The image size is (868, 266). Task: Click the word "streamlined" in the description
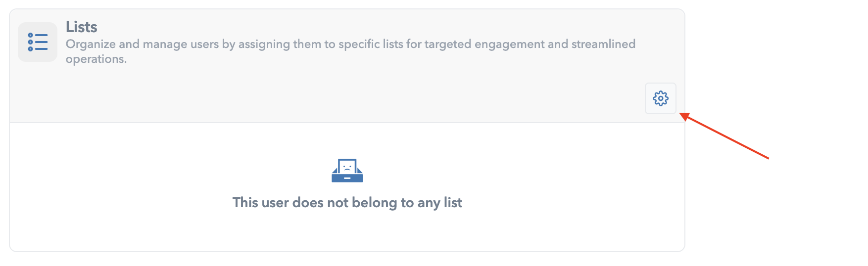[603, 44]
